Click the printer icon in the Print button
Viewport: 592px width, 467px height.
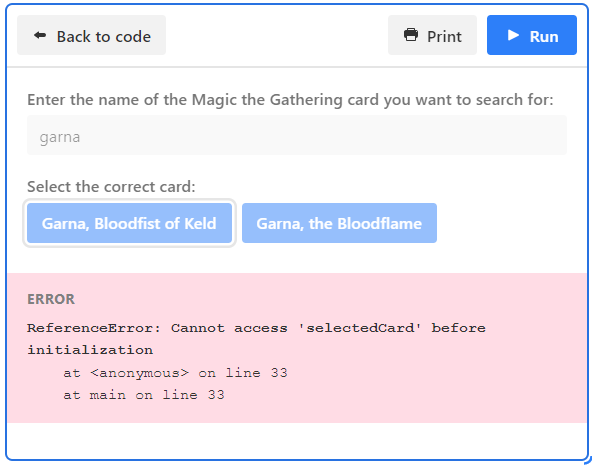(x=411, y=35)
